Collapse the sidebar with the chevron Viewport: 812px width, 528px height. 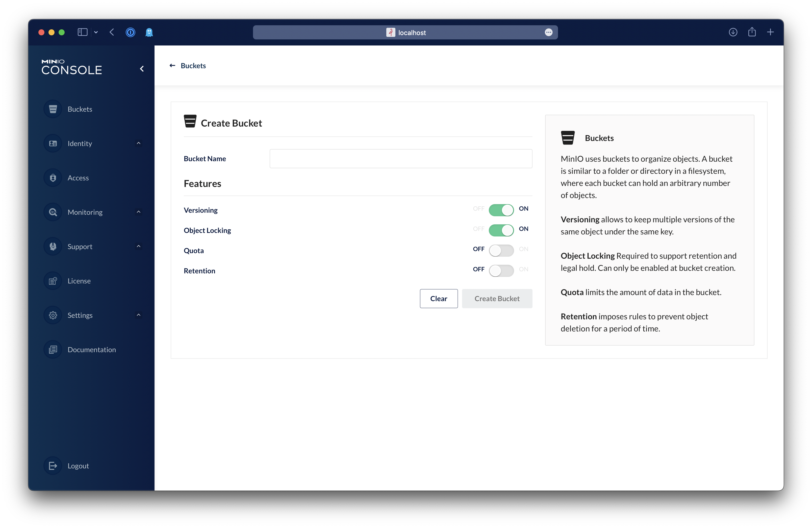(x=142, y=69)
